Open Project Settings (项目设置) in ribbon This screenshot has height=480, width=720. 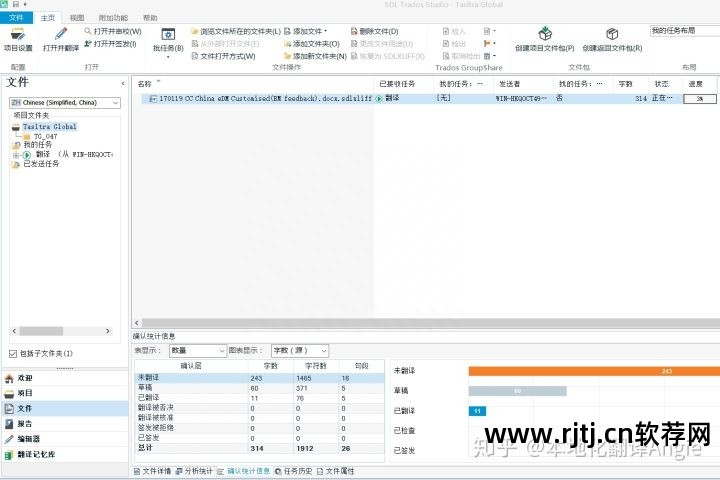pos(18,40)
